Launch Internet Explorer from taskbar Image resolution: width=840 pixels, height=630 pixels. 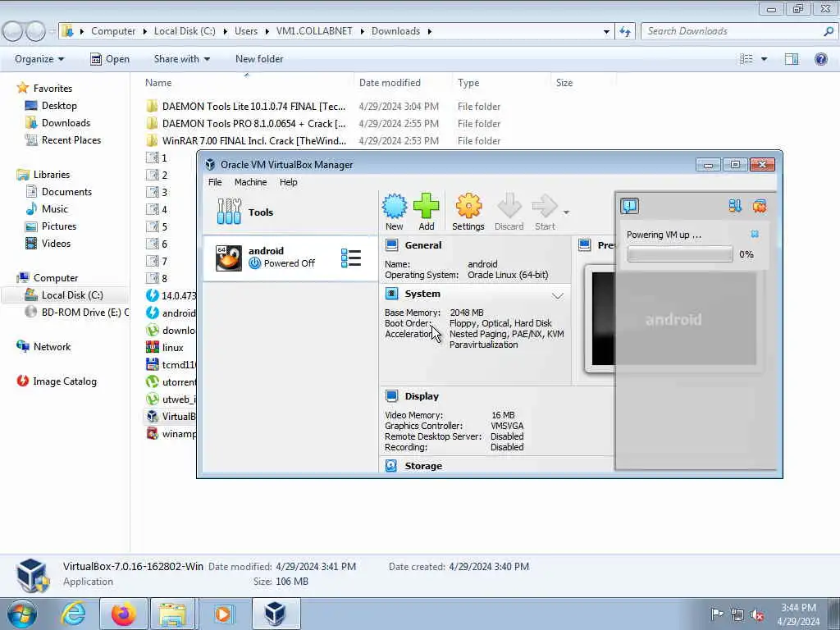click(73, 614)
